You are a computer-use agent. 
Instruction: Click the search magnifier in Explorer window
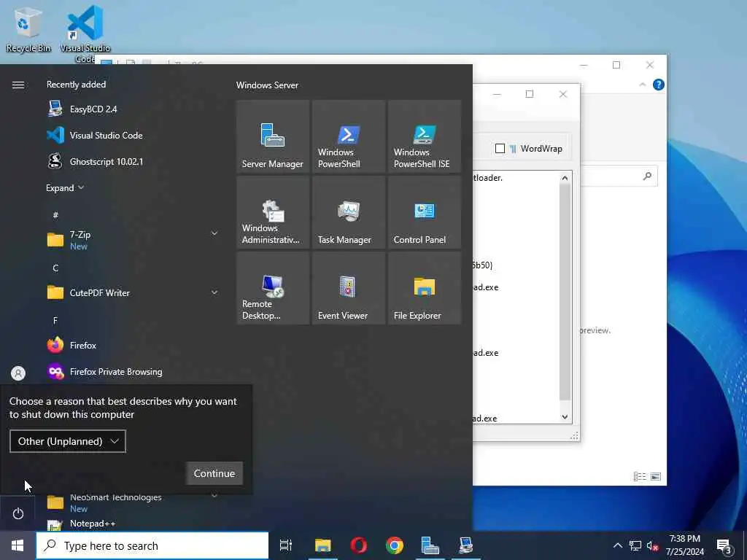647,176
